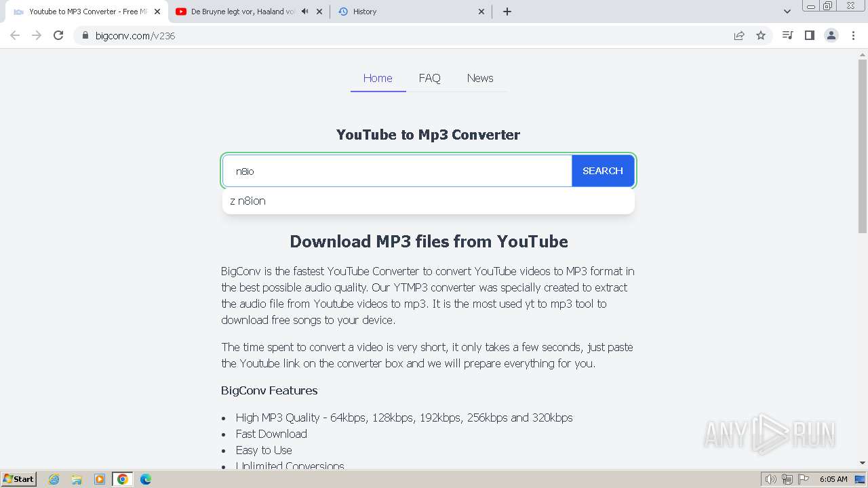View site security lock info
Screen dimensions: 868x488
pyautogui.click(x=85, y=35)
